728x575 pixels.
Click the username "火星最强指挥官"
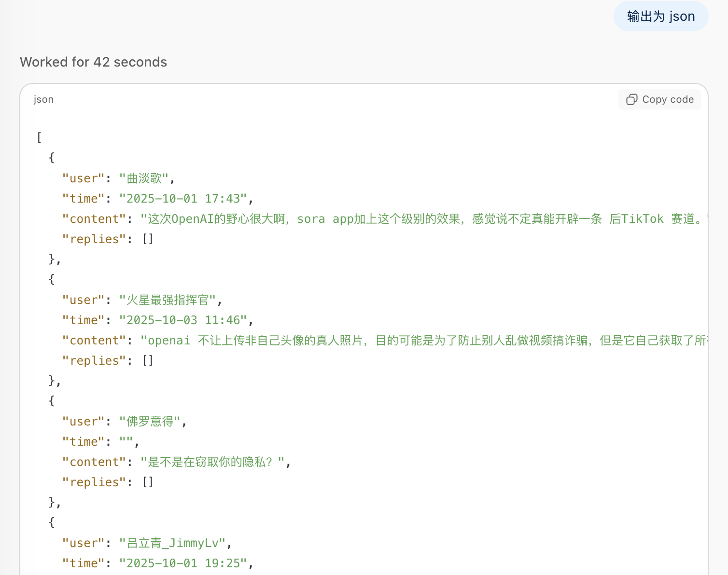pyautogui.click(x=168, y=300)
